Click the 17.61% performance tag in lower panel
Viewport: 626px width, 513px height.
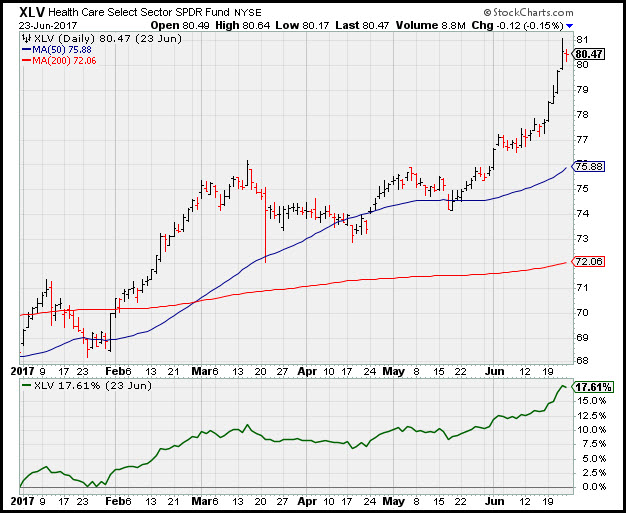(x=593, y=387)
